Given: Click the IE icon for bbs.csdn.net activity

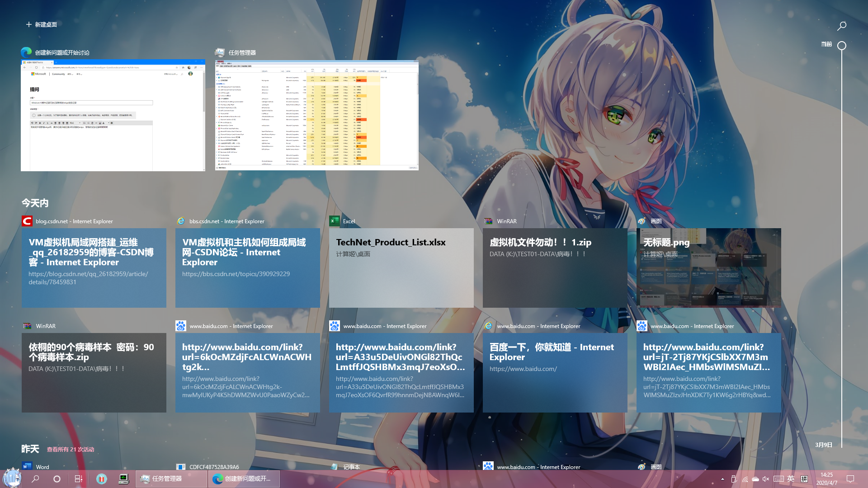Looking at the screenshot, I should tap(181, 221).
